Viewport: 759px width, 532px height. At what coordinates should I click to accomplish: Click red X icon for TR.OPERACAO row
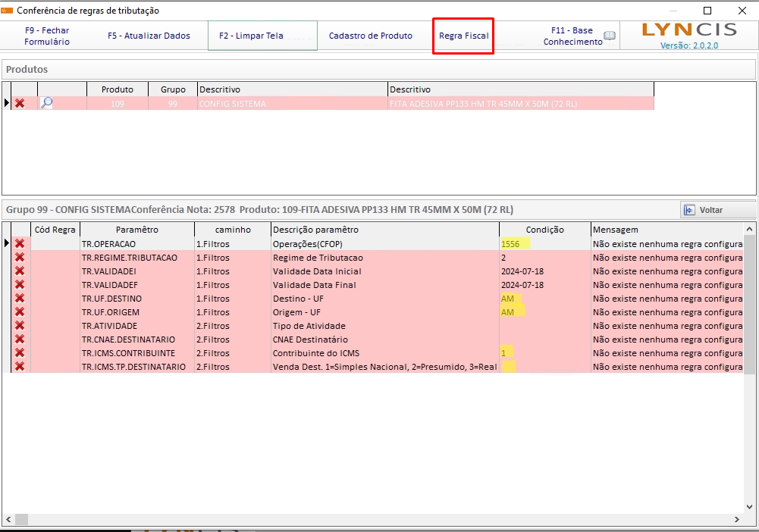20,244
